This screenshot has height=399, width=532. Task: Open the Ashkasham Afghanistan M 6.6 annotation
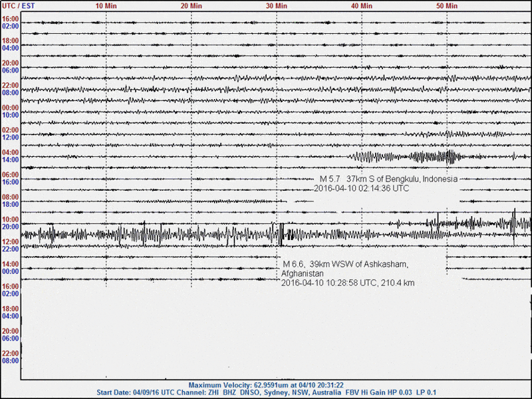pos(346,263)
